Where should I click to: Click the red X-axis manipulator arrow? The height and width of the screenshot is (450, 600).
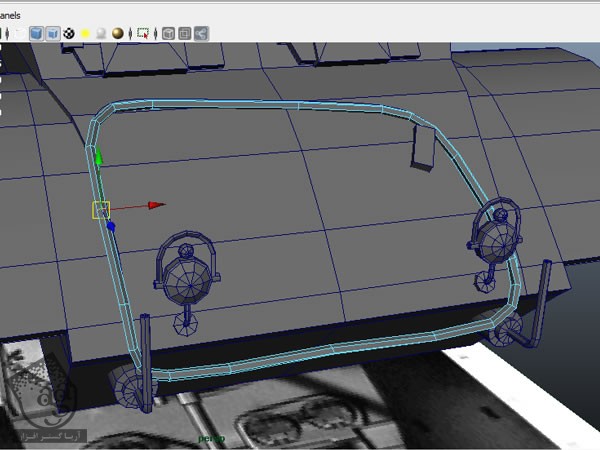point(156,205)
